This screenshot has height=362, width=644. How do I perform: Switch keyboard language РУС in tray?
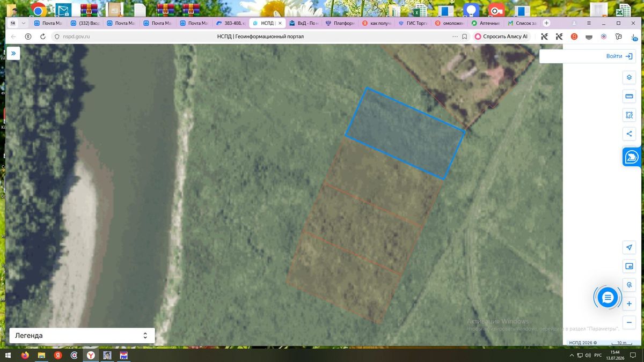click(597, 355)
